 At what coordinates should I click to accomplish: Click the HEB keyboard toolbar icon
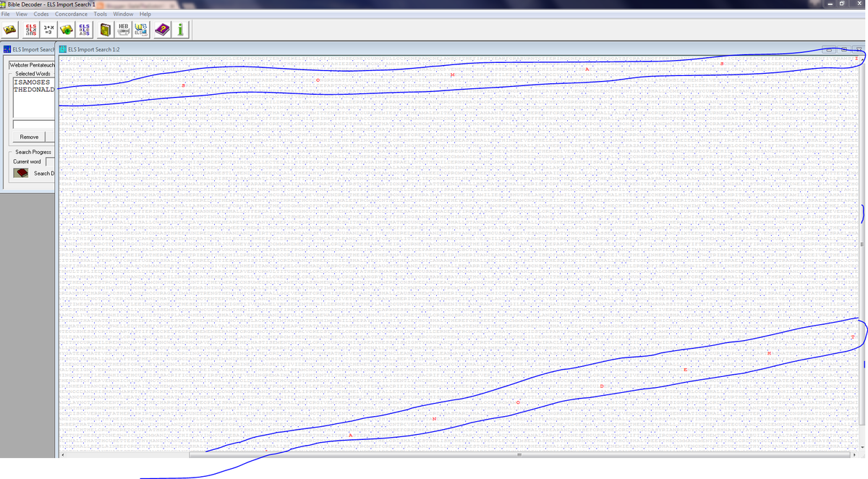point(123,30)
